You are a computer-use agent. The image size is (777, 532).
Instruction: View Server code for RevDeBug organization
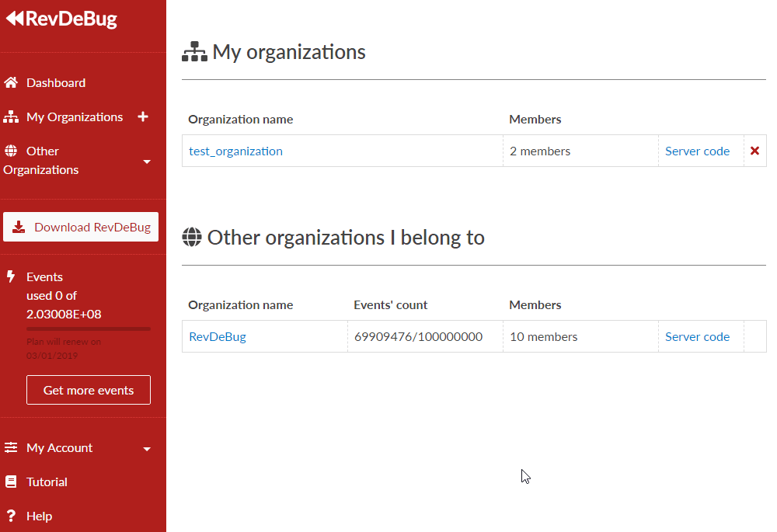pos(697,337)
